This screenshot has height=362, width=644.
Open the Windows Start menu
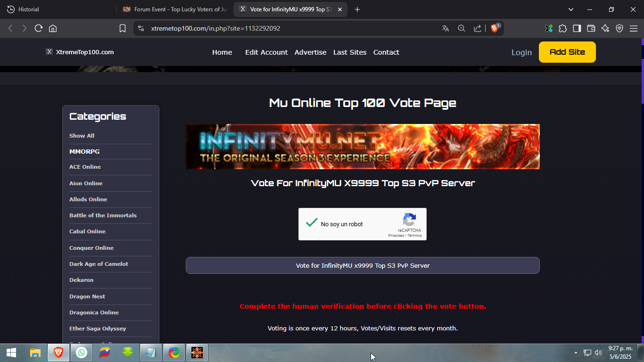coord(11,353)
